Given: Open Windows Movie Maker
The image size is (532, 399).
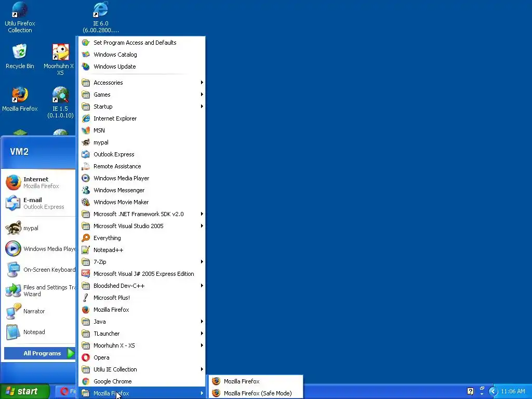Looking at the screenshot, I should 142,202.
